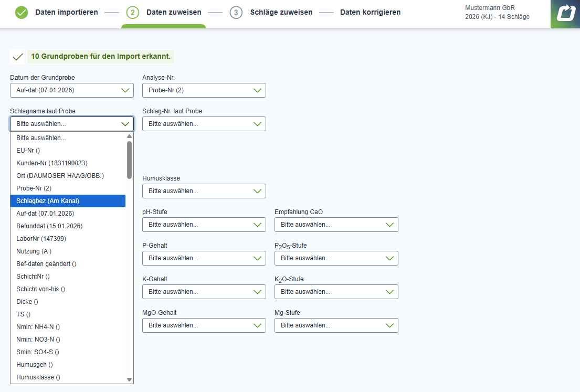The height and width of the screenshot is (392, 580).
Task: Click the step 2 circle icon
Action: [133, 13]
